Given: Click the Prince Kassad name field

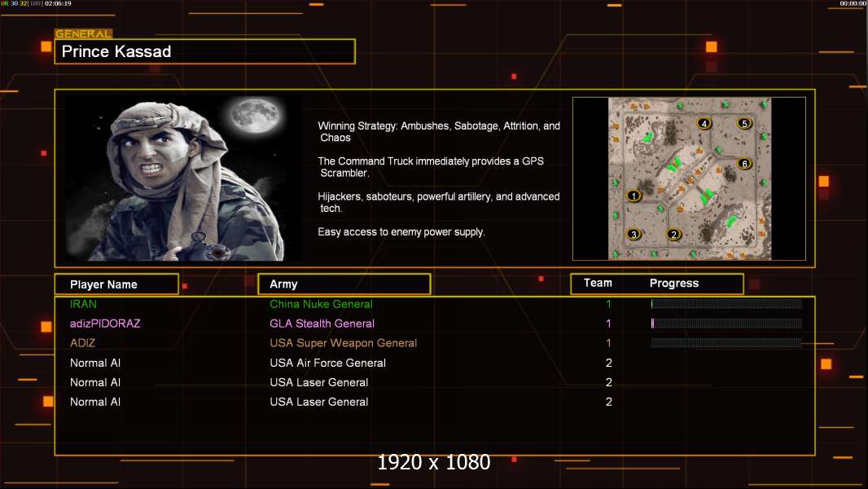Looking at the screenshot, I should pyautogui.click(x=205, y=51).
